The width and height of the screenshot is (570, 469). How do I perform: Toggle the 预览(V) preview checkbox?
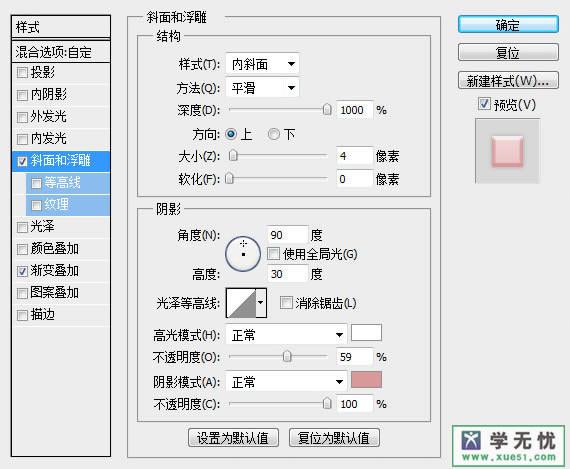[x=484, y=104]
